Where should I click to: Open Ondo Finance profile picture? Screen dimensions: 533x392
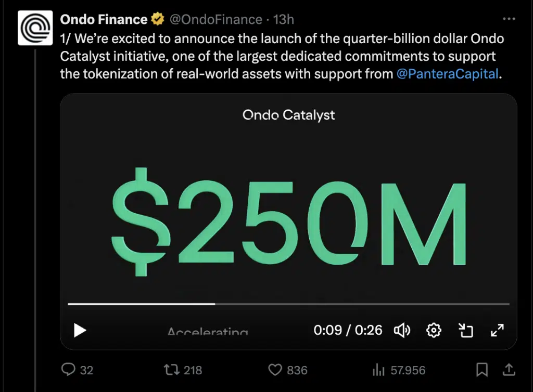(35, 28)
